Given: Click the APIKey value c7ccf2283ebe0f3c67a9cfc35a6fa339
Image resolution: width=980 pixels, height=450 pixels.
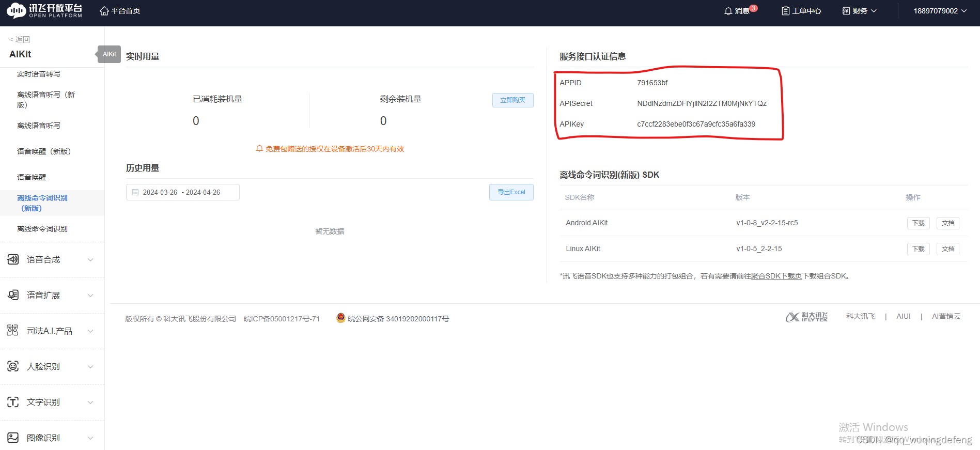Looking at the screenshot, I should 696,124.
